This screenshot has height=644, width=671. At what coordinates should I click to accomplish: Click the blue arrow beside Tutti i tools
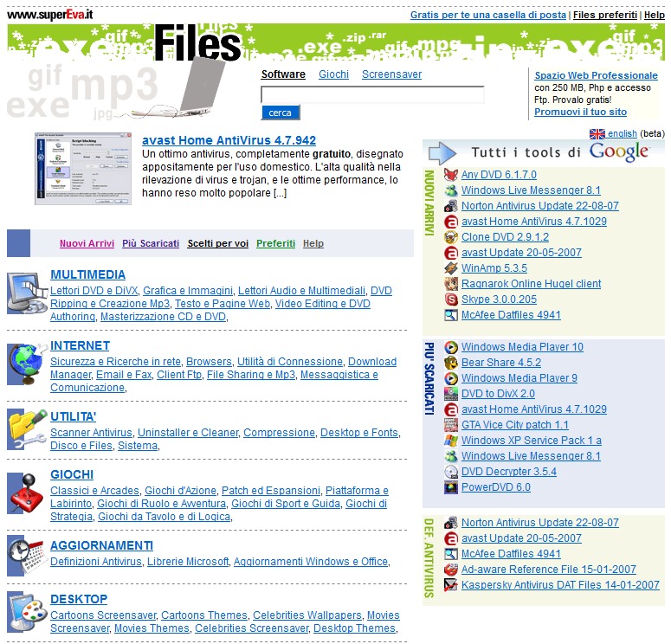click(442, 152)
